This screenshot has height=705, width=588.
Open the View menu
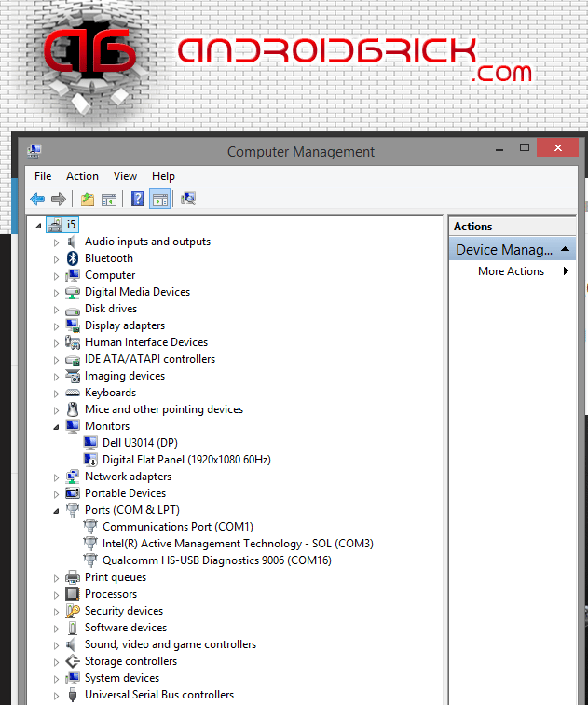tap(125, 176)
